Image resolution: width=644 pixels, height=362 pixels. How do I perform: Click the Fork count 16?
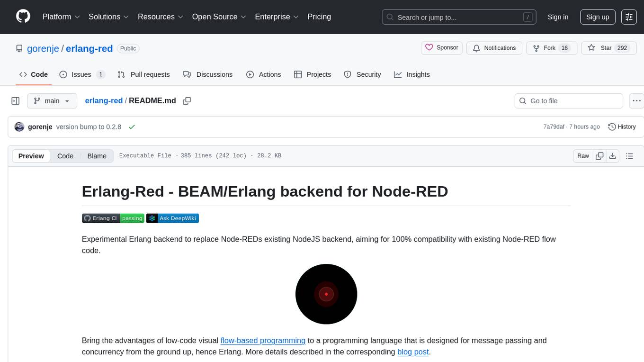564,48
